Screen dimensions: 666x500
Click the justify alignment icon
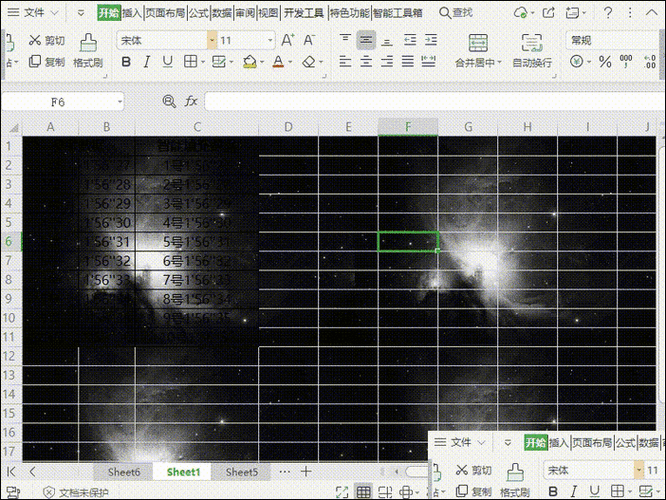coord(408,62)
